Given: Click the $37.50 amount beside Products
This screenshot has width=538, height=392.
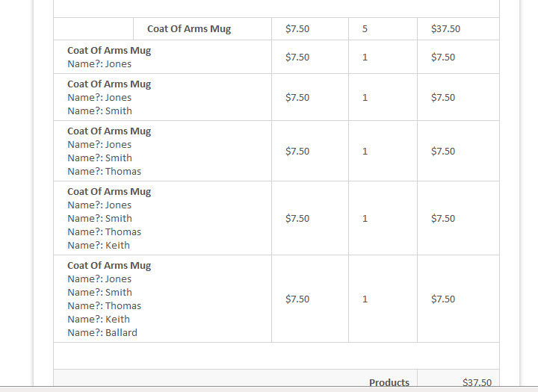Looking at the screenshot, I should click(477, 382).
